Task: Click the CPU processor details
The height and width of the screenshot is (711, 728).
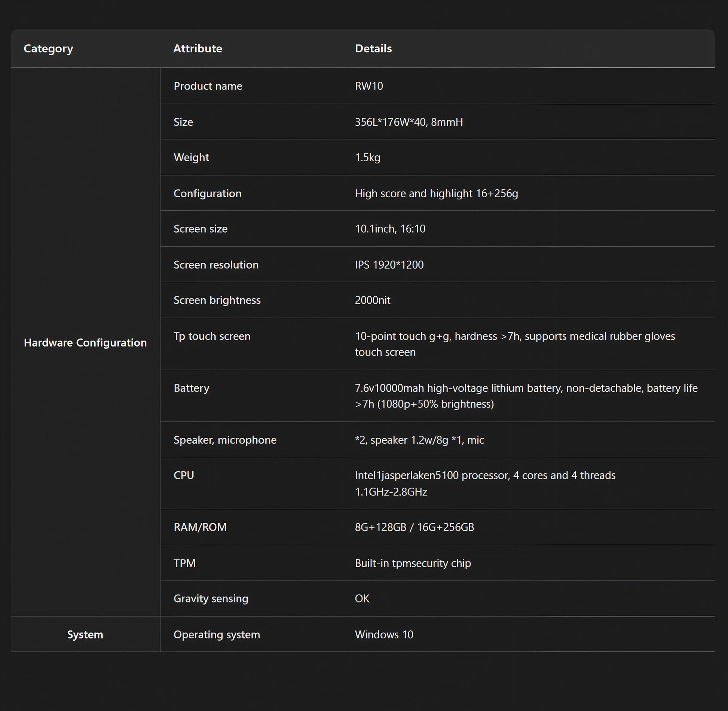Action: (485, 483)
